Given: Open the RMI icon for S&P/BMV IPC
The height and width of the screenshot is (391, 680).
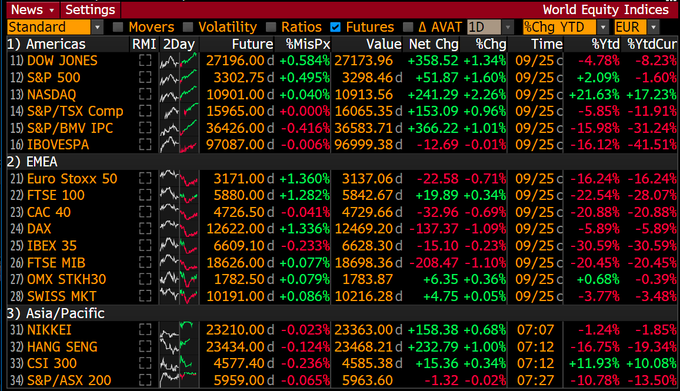Looking at the screenshot, I should point(145,128).
